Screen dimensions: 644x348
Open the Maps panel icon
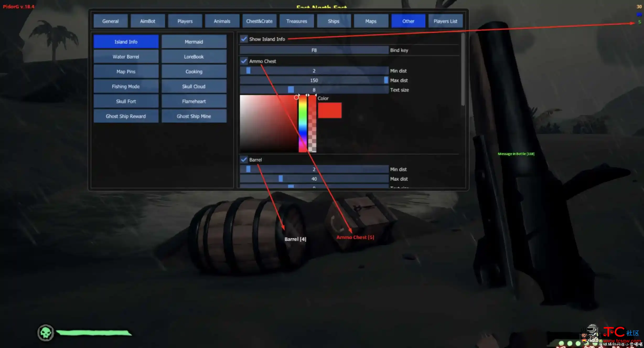pyautogui.click(x=371, y=20)
